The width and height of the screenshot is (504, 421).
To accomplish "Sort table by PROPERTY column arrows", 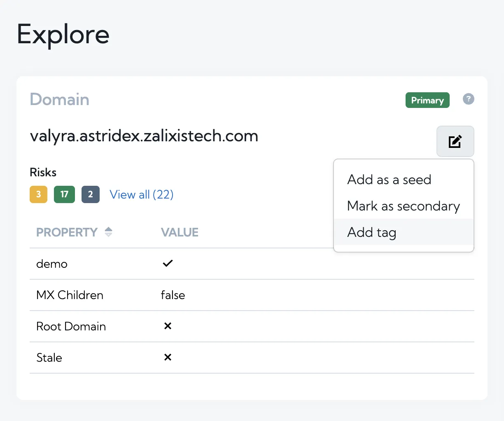I will (108, 232).
